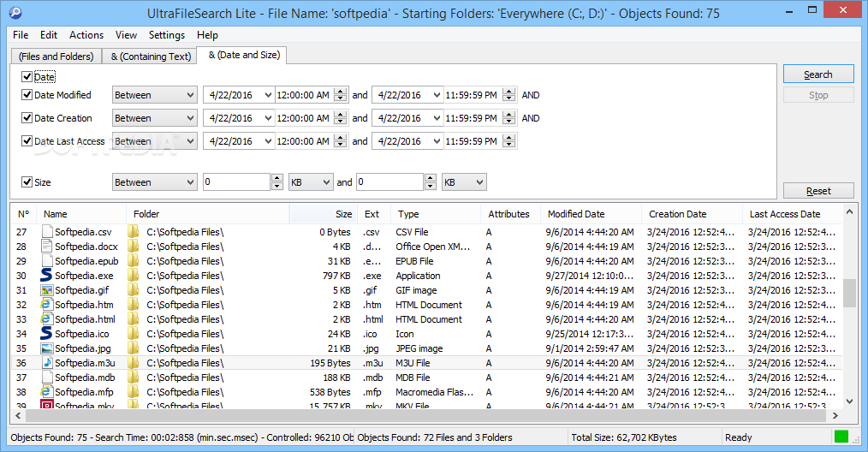Click the Stop button
Image resolution: width=868 pixels, height=452 pixels.
click(x=818, y=95)
